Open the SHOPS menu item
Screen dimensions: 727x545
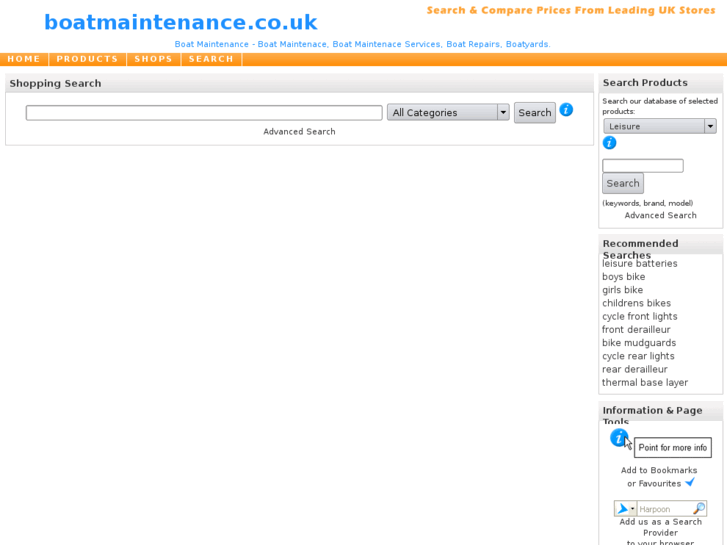pyautogui.click(x=153, y=59)
